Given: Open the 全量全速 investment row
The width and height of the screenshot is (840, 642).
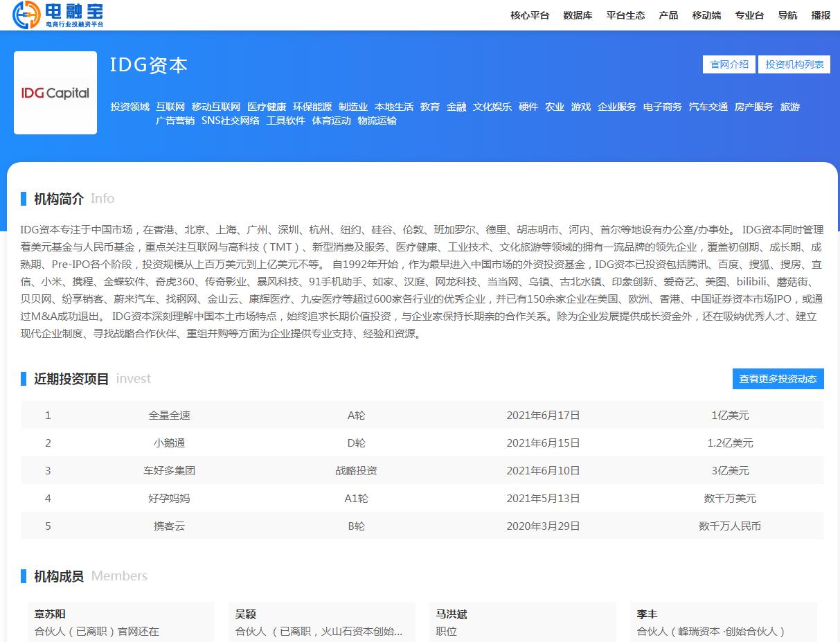Looking at the screenshot, I should 422,415.
